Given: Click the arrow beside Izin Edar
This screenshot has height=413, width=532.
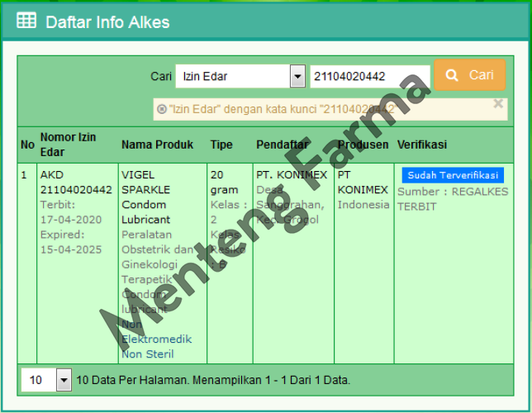Looking at the screenshot, I should tap(297, 77).
